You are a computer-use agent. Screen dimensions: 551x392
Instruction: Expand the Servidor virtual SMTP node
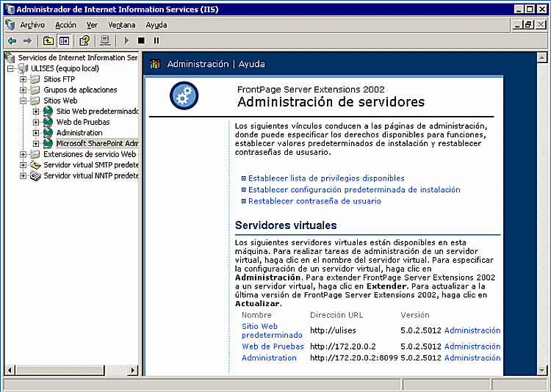tap(24, 165)
